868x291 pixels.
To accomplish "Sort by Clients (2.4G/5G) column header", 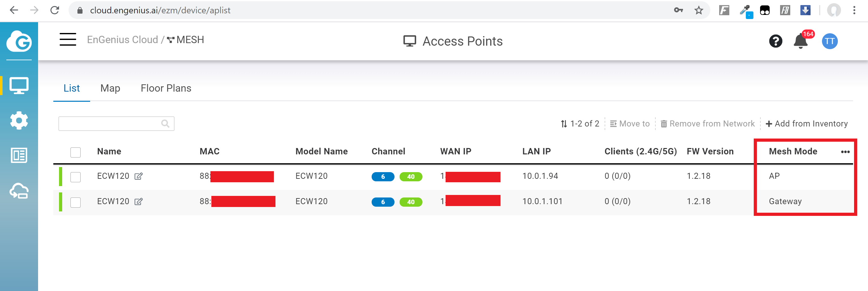I will coord(640,152).
